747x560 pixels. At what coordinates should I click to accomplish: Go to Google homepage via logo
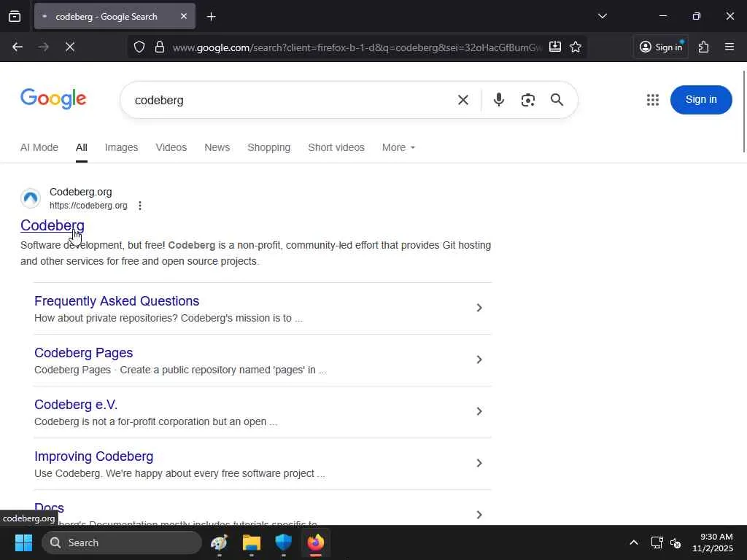[x=53, y=99]
